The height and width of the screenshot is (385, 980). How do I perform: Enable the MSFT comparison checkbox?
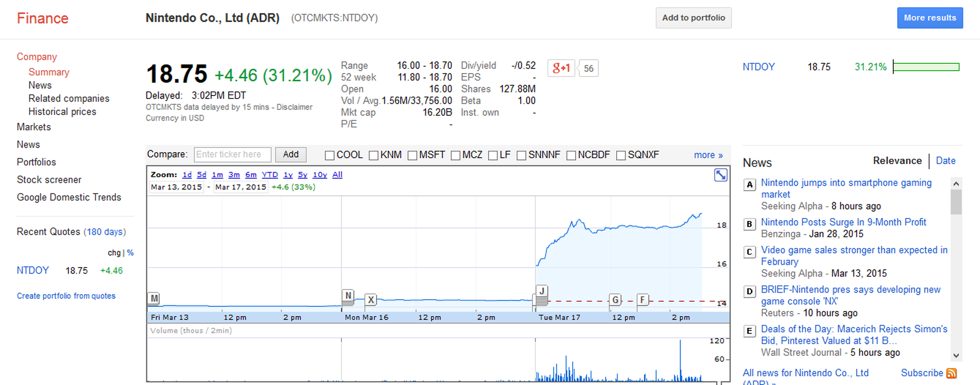412,155
